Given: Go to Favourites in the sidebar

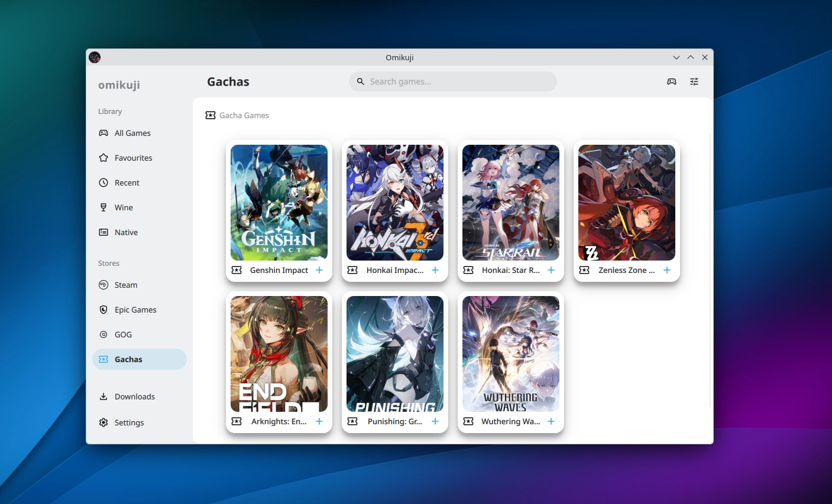Looking at the screenshot, I should (x=140, y=158).
